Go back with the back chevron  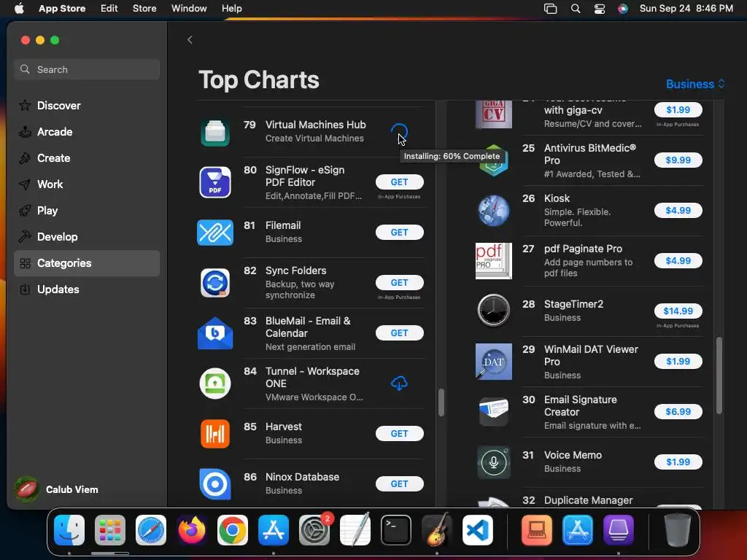tap(190, 39)
